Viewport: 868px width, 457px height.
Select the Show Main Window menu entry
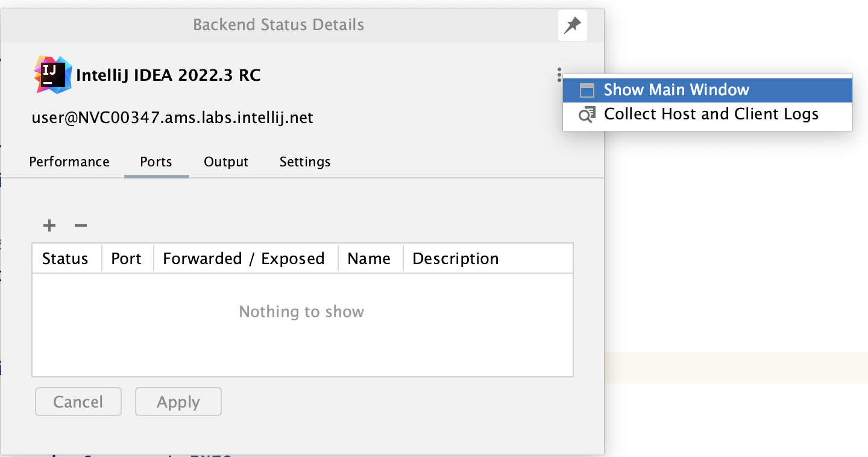[x=675, y=89]
